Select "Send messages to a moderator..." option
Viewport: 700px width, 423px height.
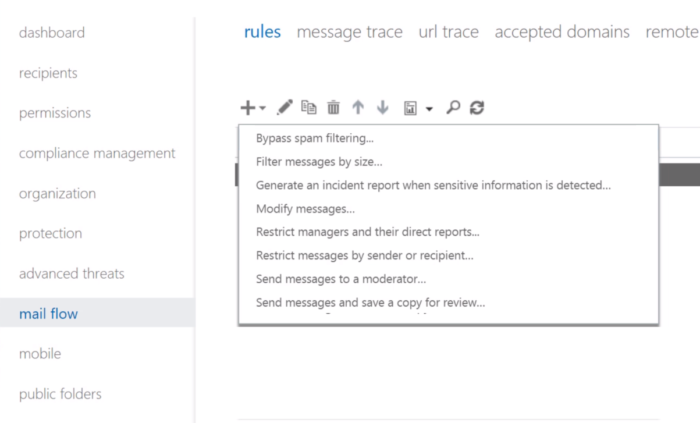point(341,279)
